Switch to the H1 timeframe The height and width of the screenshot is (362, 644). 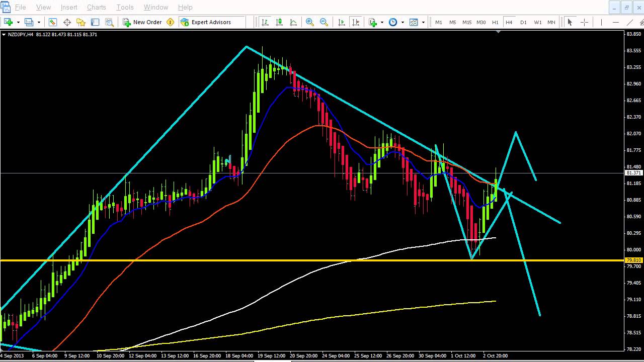coord(496,22)
